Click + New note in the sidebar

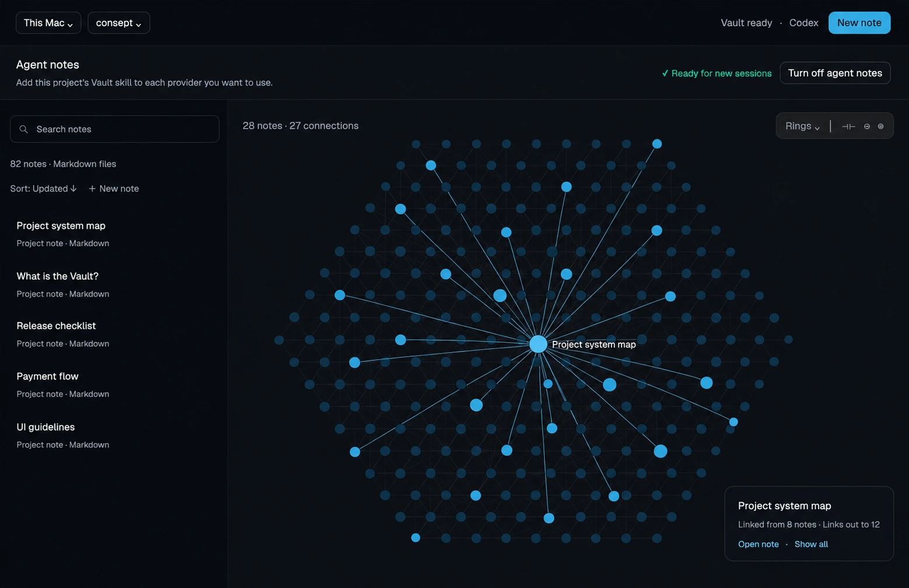(x=114, y=189)
